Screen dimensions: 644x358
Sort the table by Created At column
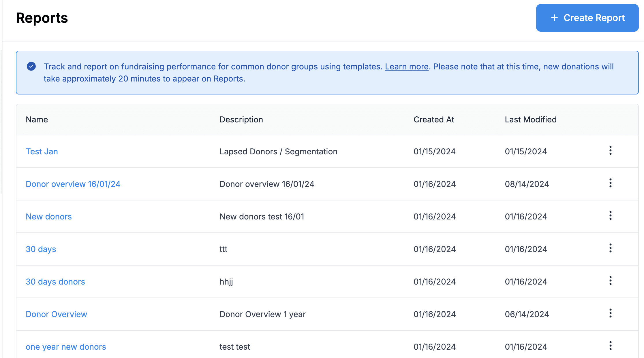pyautogui.click(x=433, y=120)
